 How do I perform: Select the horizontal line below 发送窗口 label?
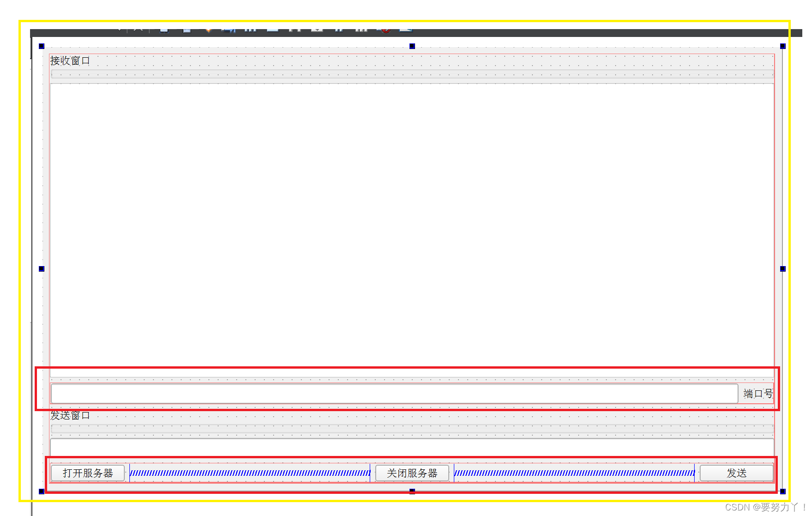(x=412, y=429)
